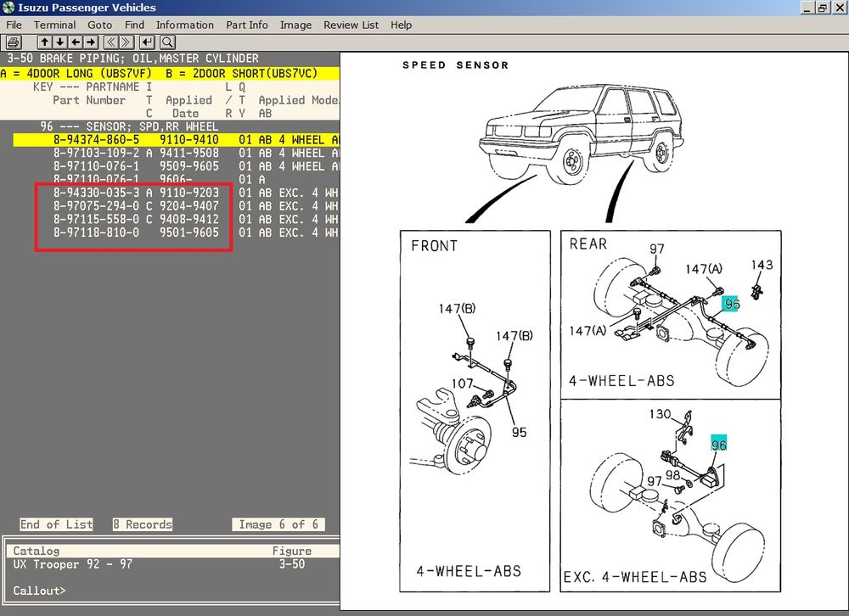
Task: Open the Goto menu
Action: click(99, 25)
